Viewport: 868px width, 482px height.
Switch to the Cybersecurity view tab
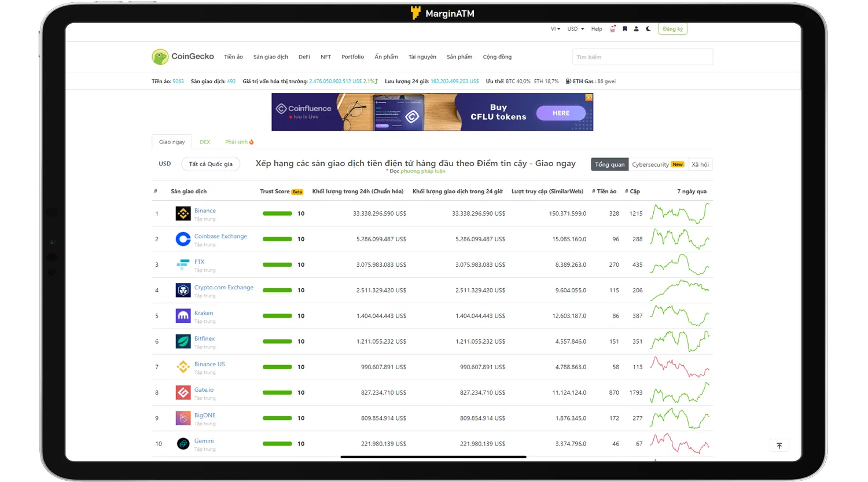tap(658, 164)
